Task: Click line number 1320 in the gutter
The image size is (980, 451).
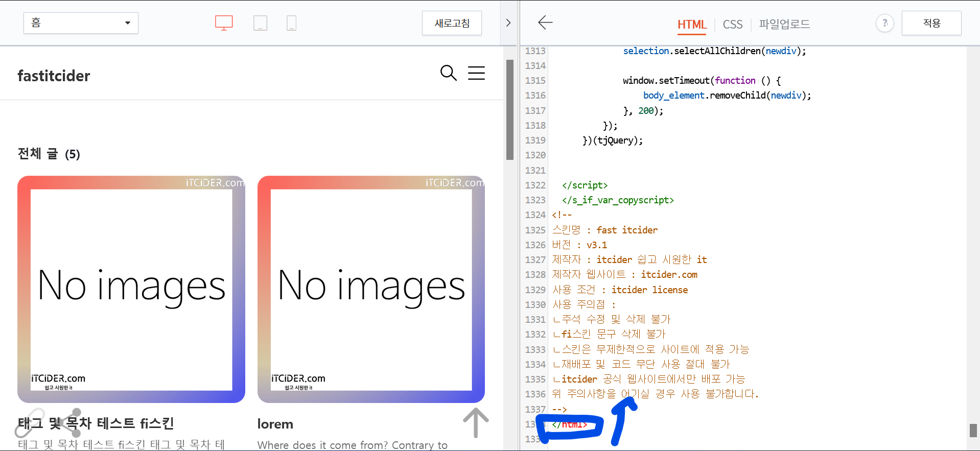Action: point(535,155)
